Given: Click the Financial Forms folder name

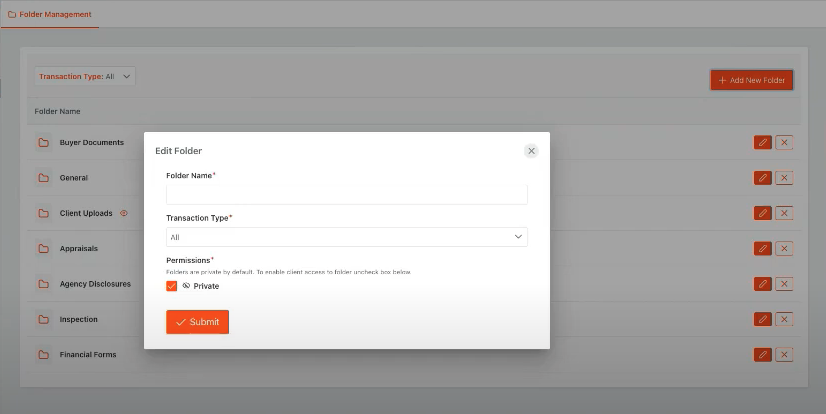Looking at the screenshot, I should click(88, 354).
